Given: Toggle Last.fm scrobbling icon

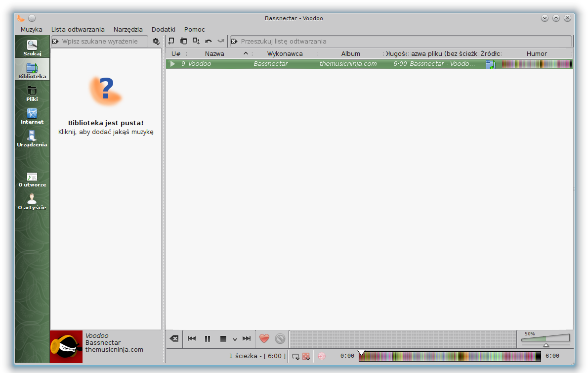Looking at the screenshot, I should 322,356.
